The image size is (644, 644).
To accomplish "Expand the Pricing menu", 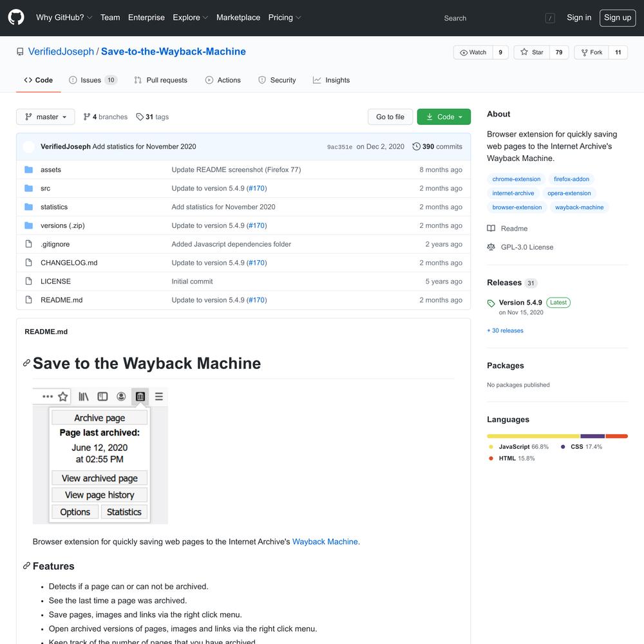I will [284, 17].
